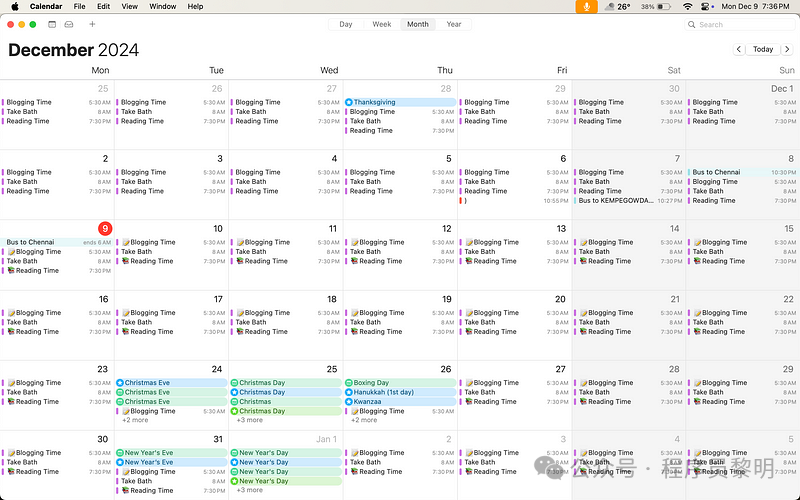This screenshot has width=800, height=500.
Task: Open the View menu
Action: tap(130, 7)
